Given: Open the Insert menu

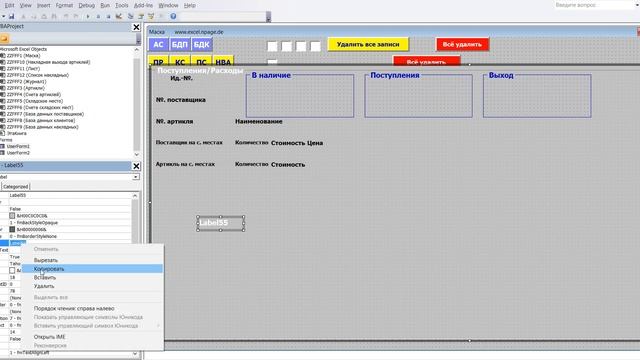Looking at the screenshot, I should (44, 5).
